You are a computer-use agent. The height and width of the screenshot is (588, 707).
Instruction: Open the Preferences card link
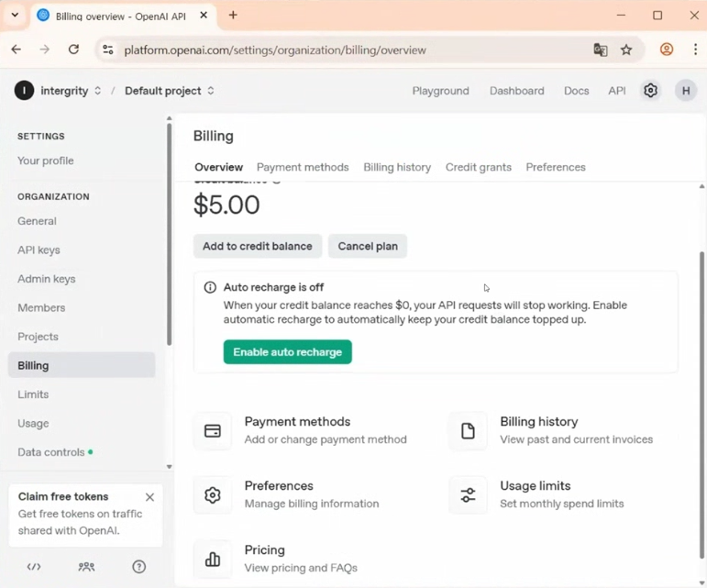coord(287,495)
